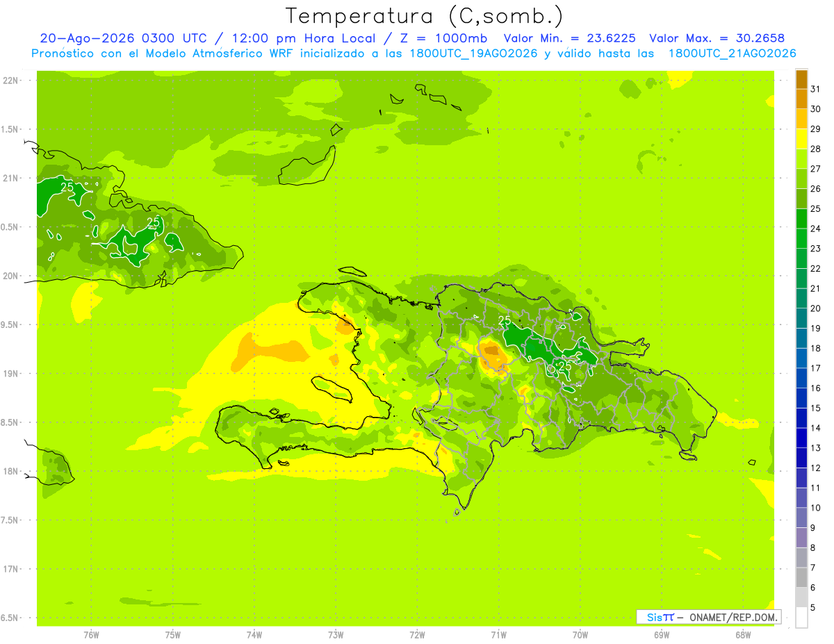
Task: Click 'Valor Min. = 23.6225' text
Action: coord(569,38)
